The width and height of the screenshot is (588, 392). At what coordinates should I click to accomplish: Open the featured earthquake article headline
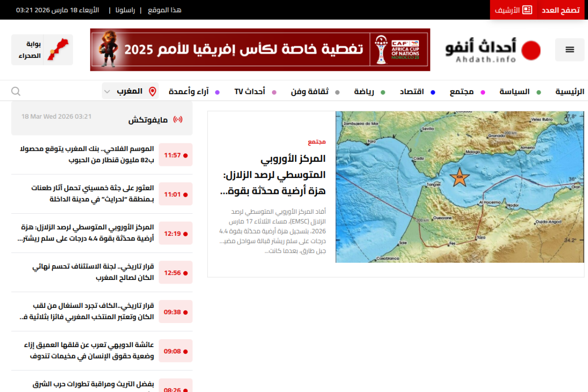(x=273, y=175)
